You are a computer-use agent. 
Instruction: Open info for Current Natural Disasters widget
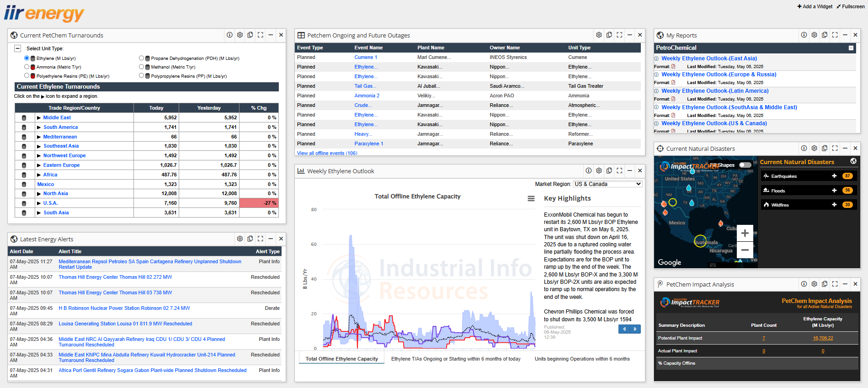point(804,148)
